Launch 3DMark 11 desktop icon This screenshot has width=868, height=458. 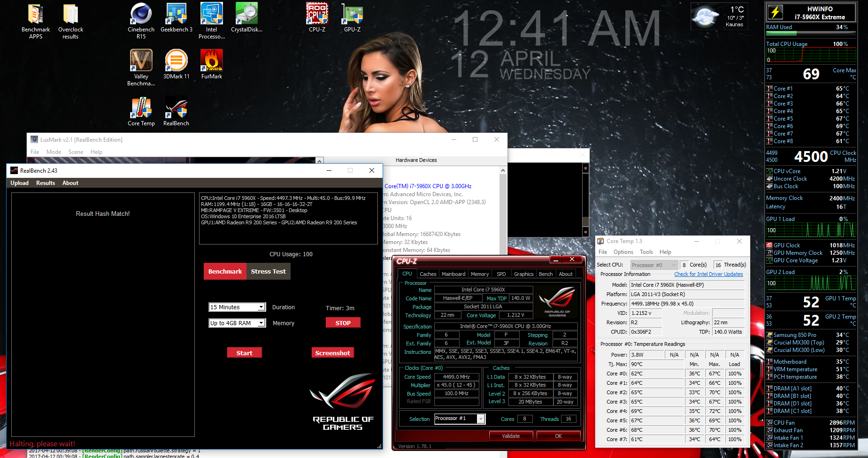coord(176,61)
